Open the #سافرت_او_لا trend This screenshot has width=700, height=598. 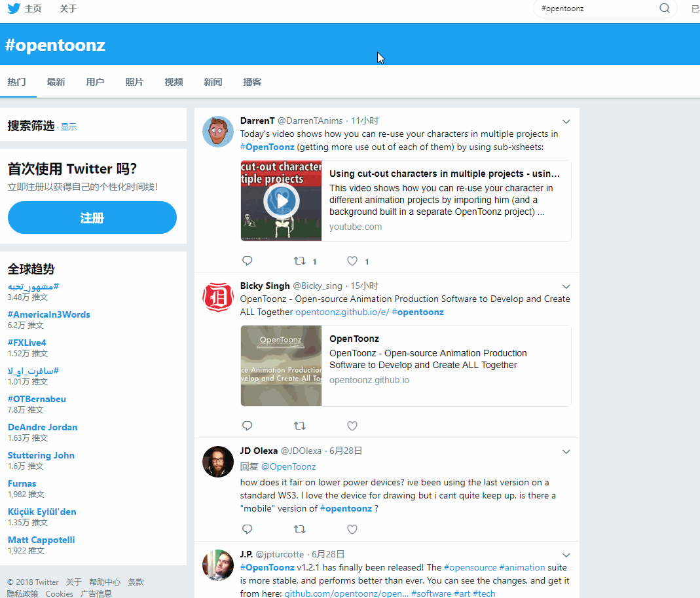33,371
